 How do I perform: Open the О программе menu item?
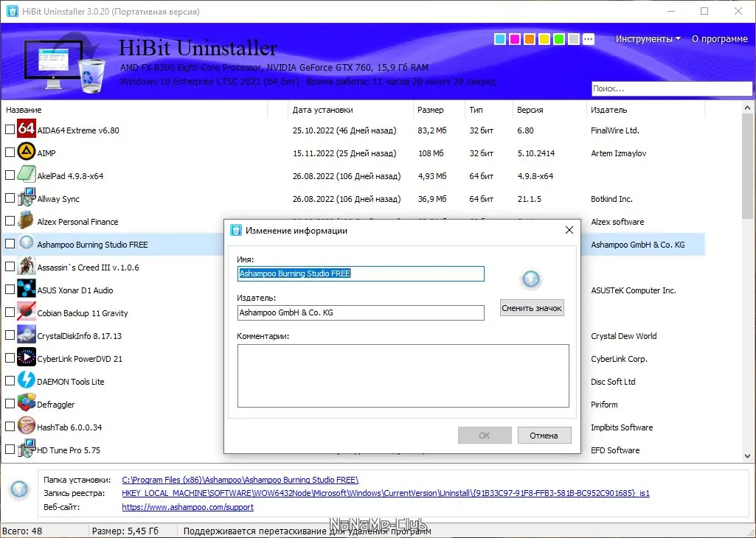pos(719,39)
